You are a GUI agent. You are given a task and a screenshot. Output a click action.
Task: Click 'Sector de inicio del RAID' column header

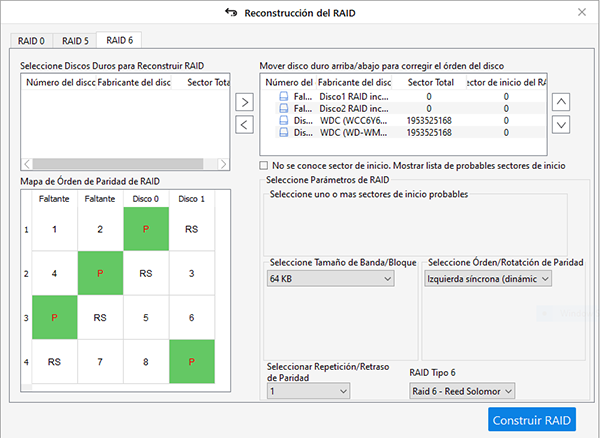pos(506,83)
